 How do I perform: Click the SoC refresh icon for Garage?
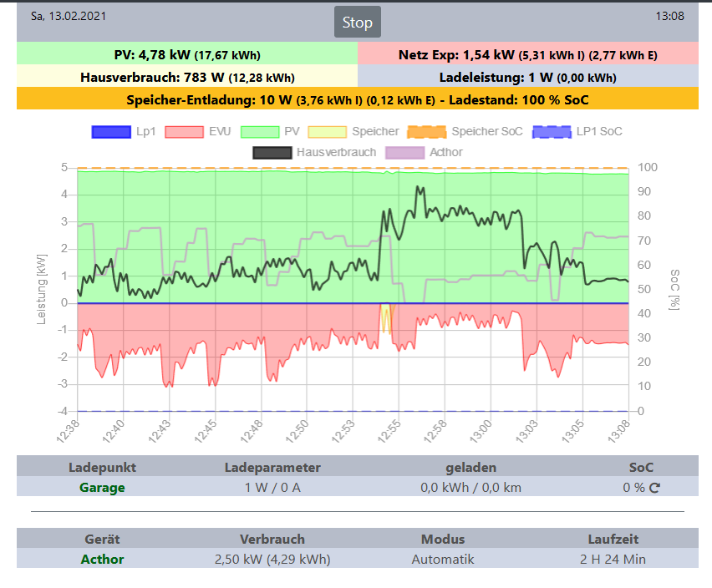point(654,488)
